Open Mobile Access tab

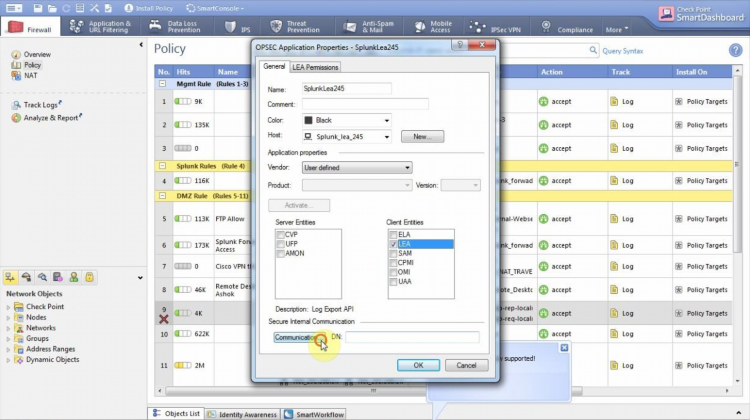[433, 27]
